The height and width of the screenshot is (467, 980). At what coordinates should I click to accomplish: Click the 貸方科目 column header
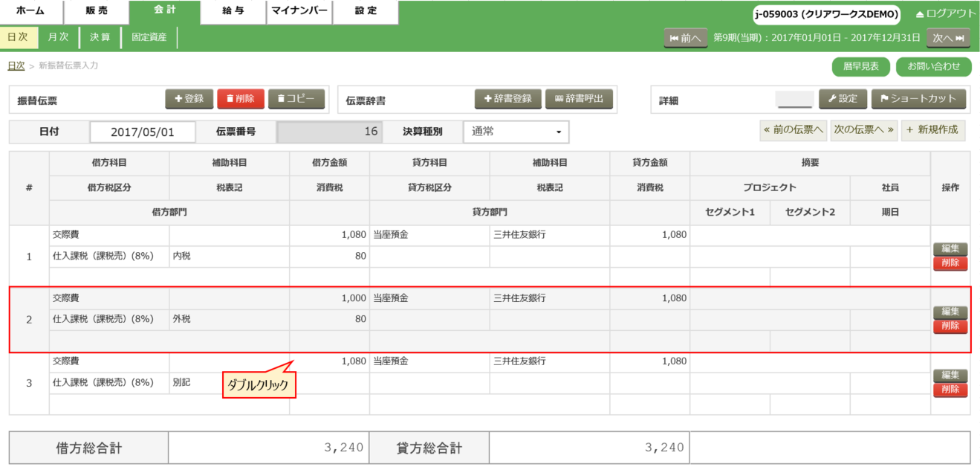(x=429, y=163)
